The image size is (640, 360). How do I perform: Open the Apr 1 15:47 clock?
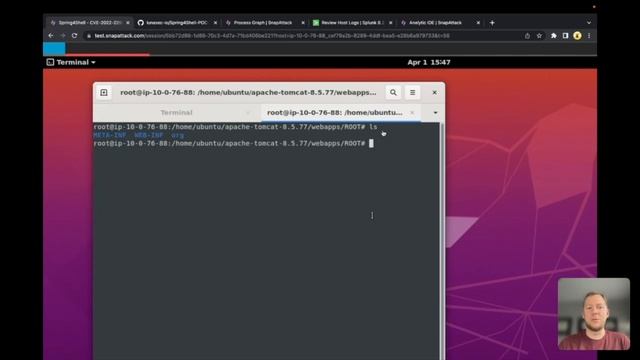429,62
